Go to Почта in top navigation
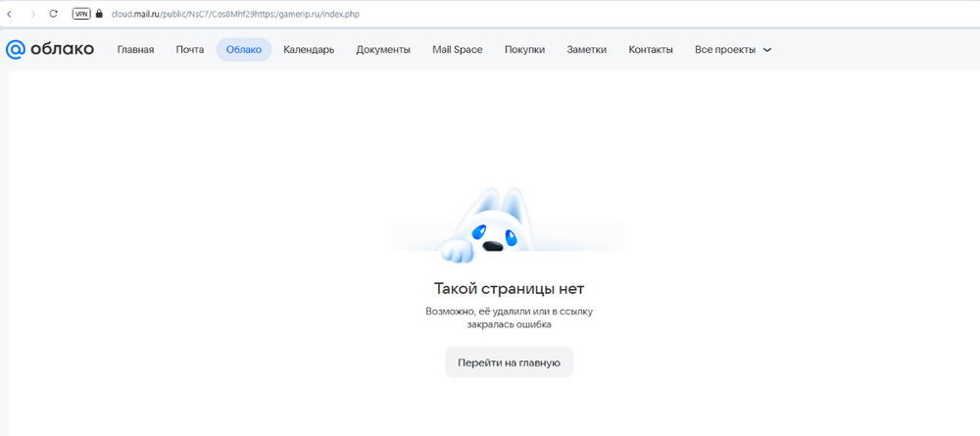980x436 pixels. pos(190,50)
